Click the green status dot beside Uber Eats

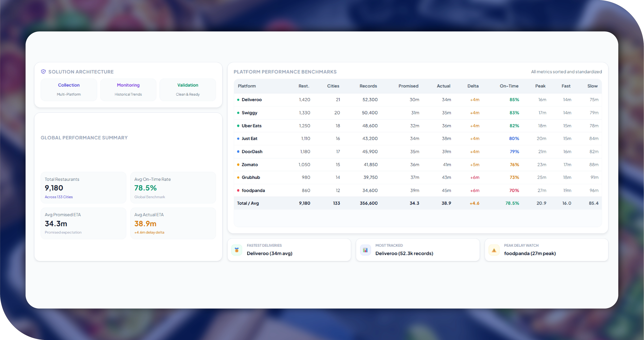[238, 126]
